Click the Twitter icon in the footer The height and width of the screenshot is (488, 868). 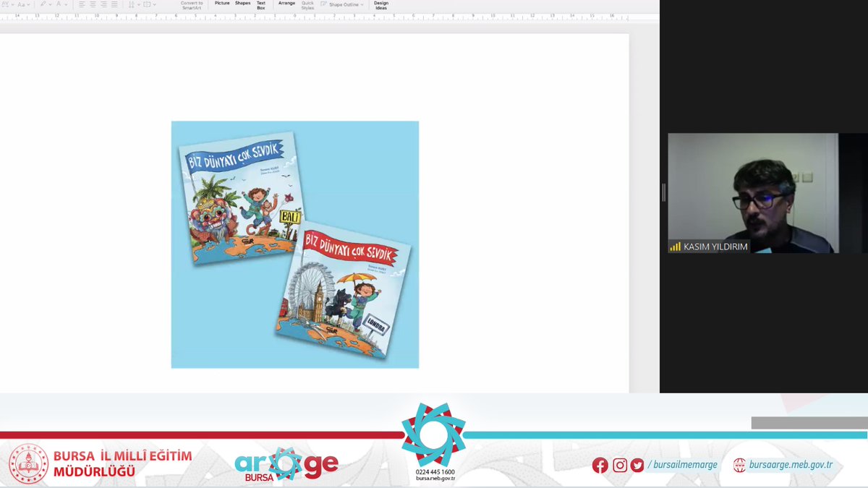pyautogui.click(x=637, y=466)
